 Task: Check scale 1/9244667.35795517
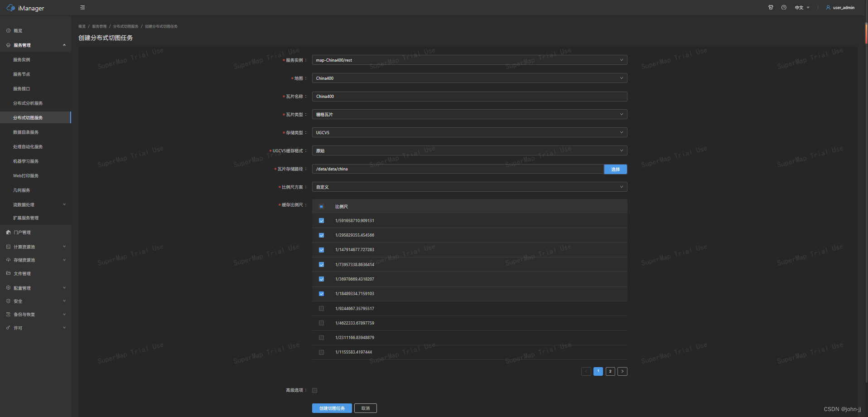coord(321,309)
